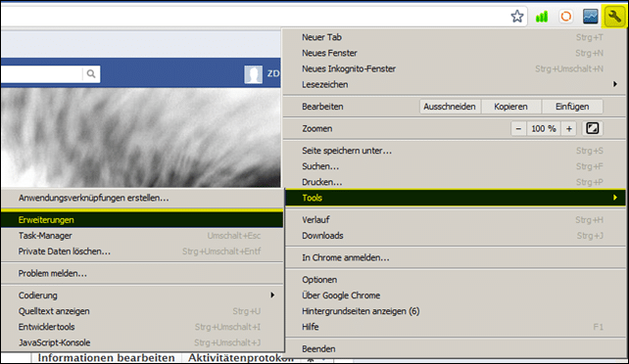The width and height of the screenshot is (629, 364).
Task: Click the Einfügen button
Action: pyautogui.click(x=572, y=107)
